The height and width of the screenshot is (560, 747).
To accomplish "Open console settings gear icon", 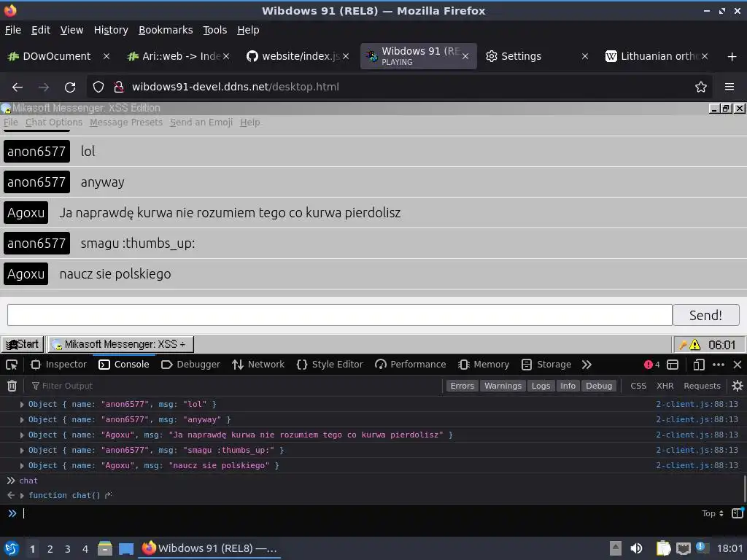I will coord(738,386).
